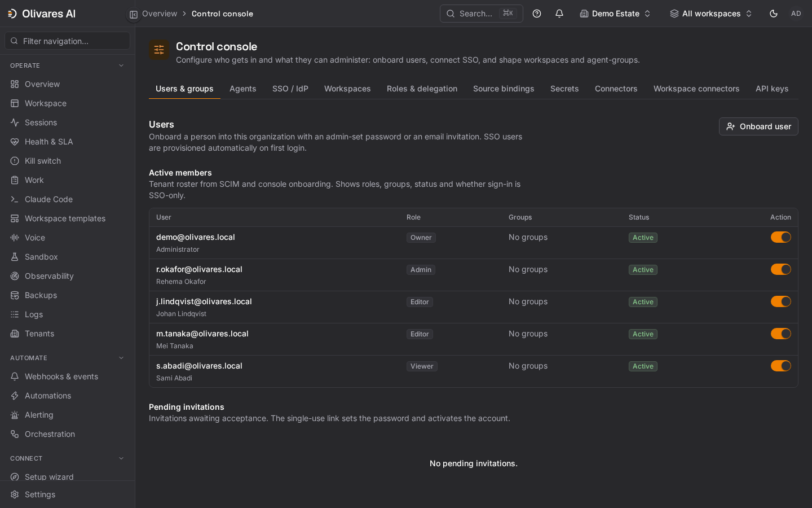Click the Workspace templates icon
This screenshot has width=812, height=508.
[x=15, y=218]
